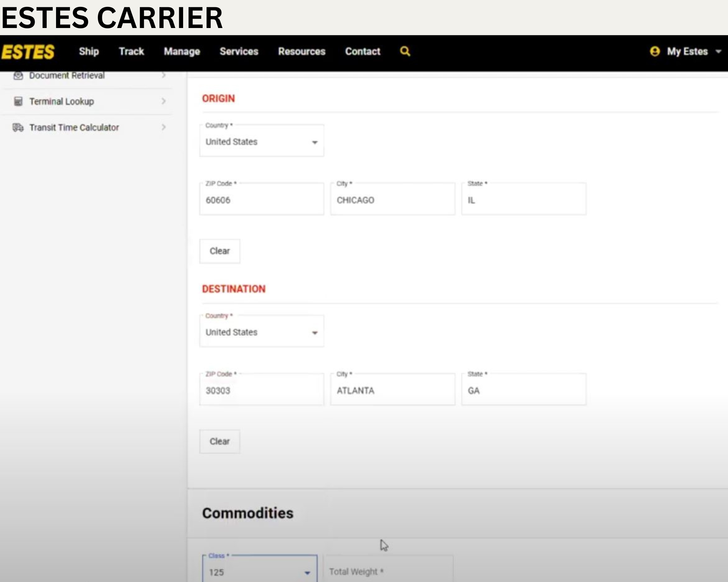Clear the destination address fields
Image resolution: width=728 pixels, height=582 pixels.
point(219,441)
